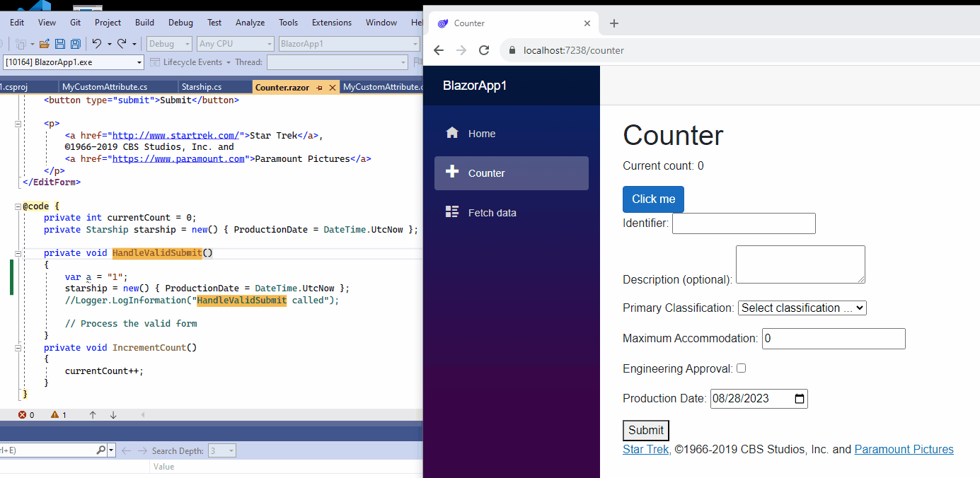
Task: Open the undo history dropdown arrow
Action: coord(109,44)
